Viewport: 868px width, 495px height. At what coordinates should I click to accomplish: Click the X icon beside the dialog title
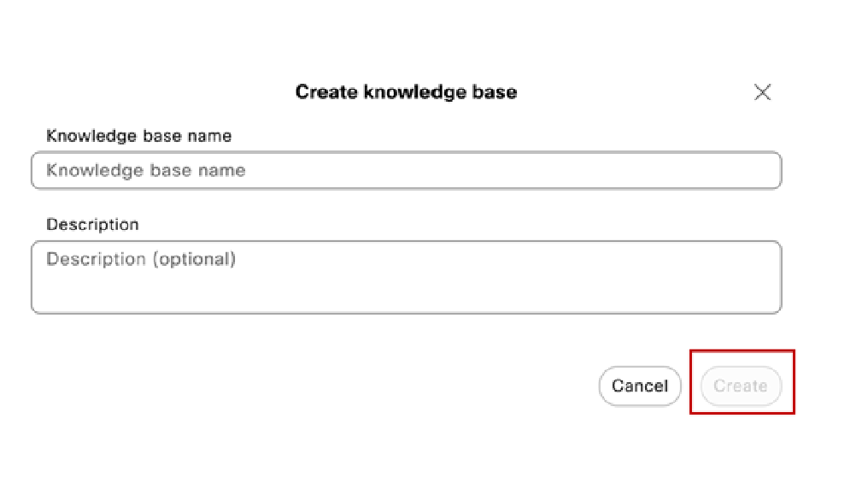click(762, 92)
